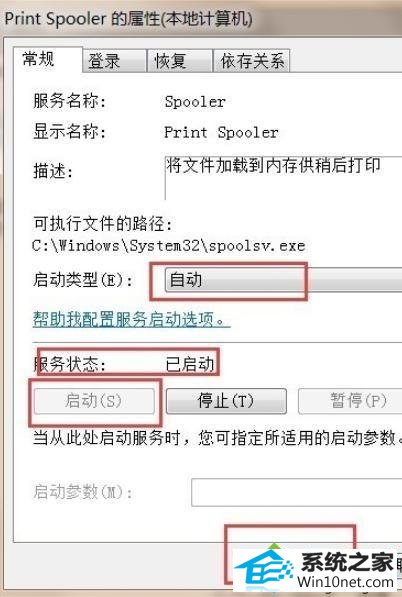Screen dimensions: 402x597
Task: Click the 已启动 service status text
Action: coord(190,364)
